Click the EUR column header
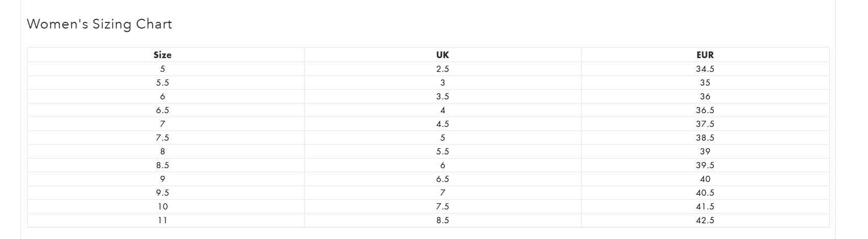Screen dimensions: 868x239 (705, 55)
